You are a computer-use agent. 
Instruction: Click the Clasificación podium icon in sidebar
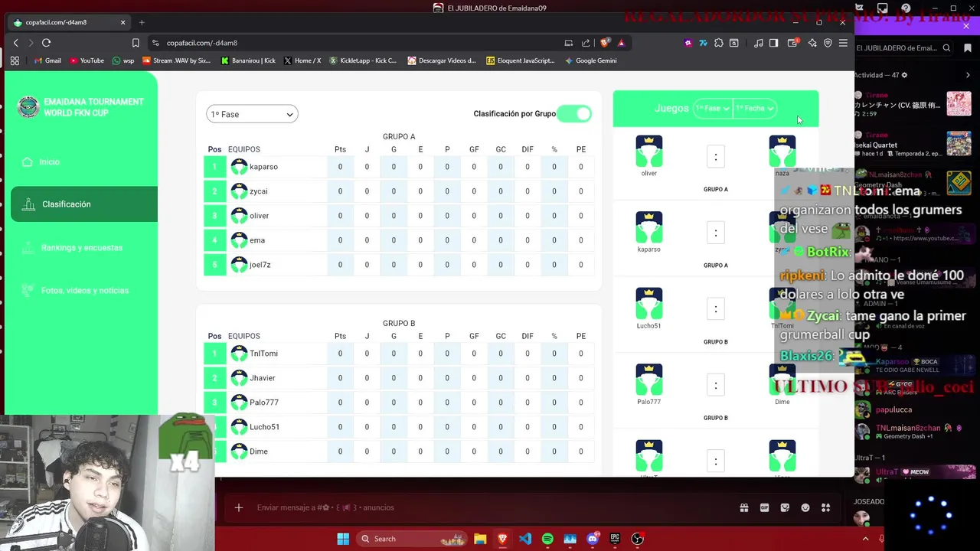(x=28, y=204)
